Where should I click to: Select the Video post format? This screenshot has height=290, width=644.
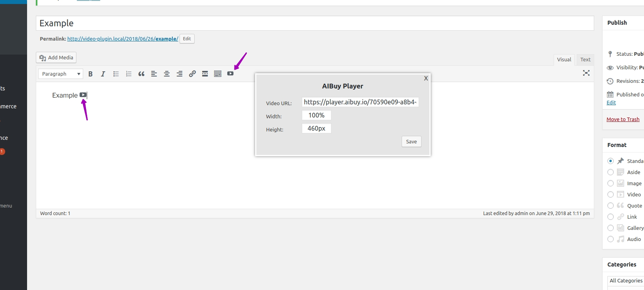(611, 194)
